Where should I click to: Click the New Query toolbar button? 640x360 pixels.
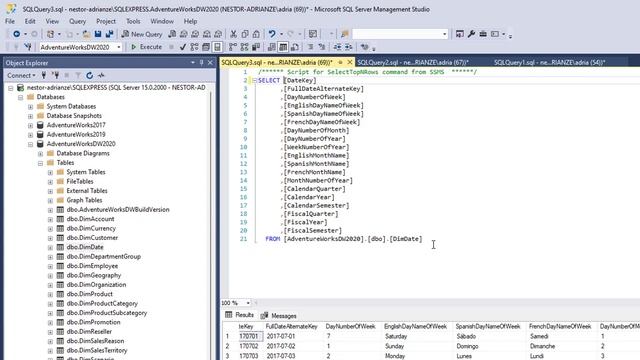coord(142,34)
